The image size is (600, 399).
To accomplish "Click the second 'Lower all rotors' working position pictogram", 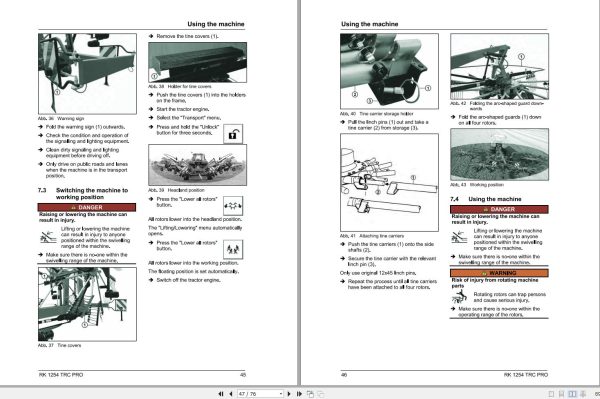I will pyautogui.click(x=233, y=249).
